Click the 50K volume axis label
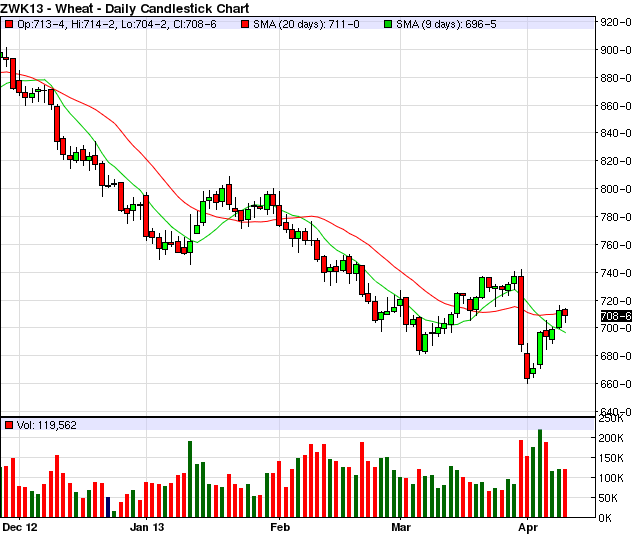Viewport: 640px width, 536px height. pos(608,498)
